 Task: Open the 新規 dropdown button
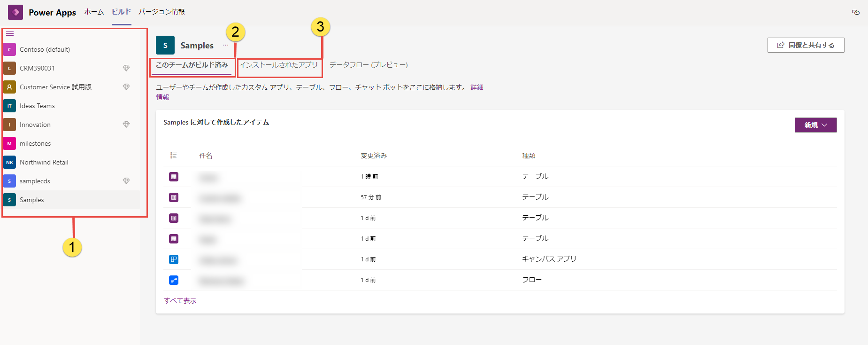point(815,125)
